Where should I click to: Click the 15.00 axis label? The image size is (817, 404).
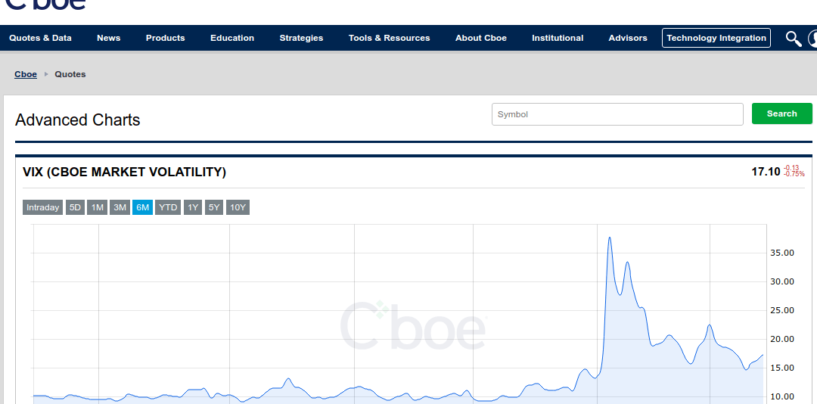(782, 368)
